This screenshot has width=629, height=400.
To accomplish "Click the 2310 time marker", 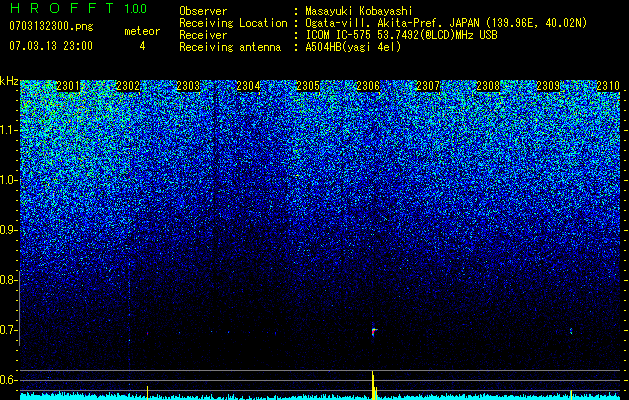I will pyautogui.click(x=608, y=86).
